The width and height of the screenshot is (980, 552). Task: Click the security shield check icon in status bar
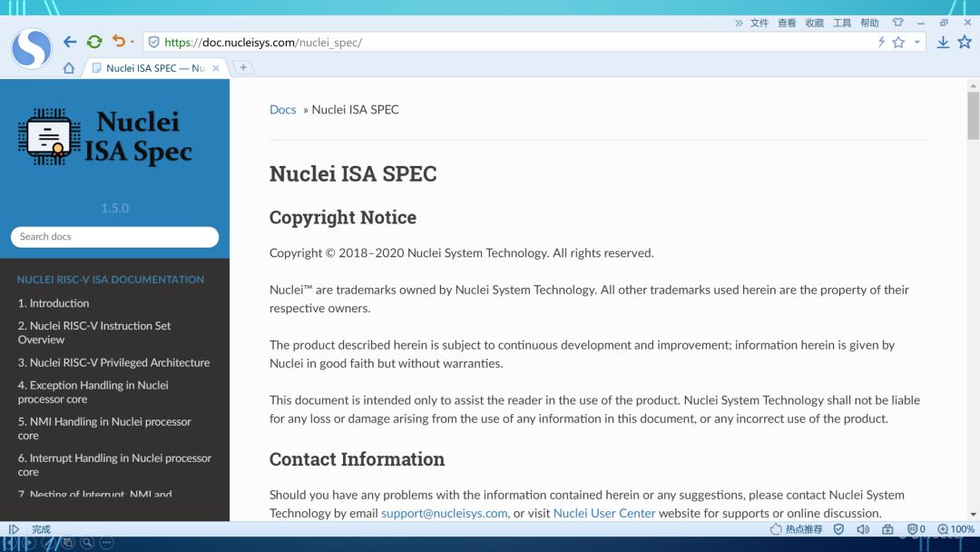click(839, 529)
